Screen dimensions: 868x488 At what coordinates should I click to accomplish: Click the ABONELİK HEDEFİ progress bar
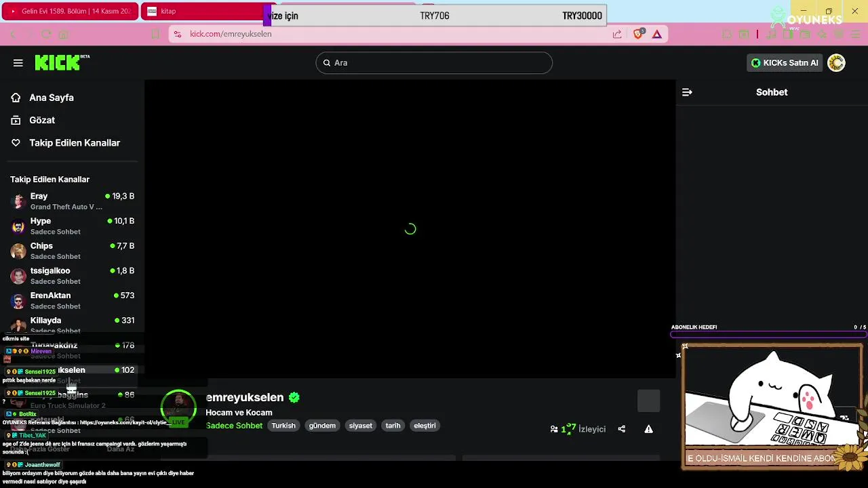[x=768, y=334]
